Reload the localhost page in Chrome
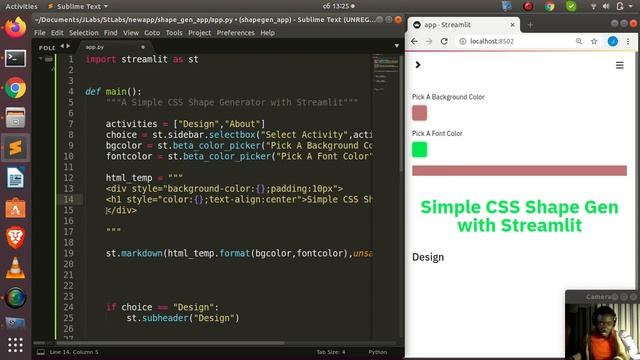This screenshot has height=360, width=640. click(x=444, y=41)
